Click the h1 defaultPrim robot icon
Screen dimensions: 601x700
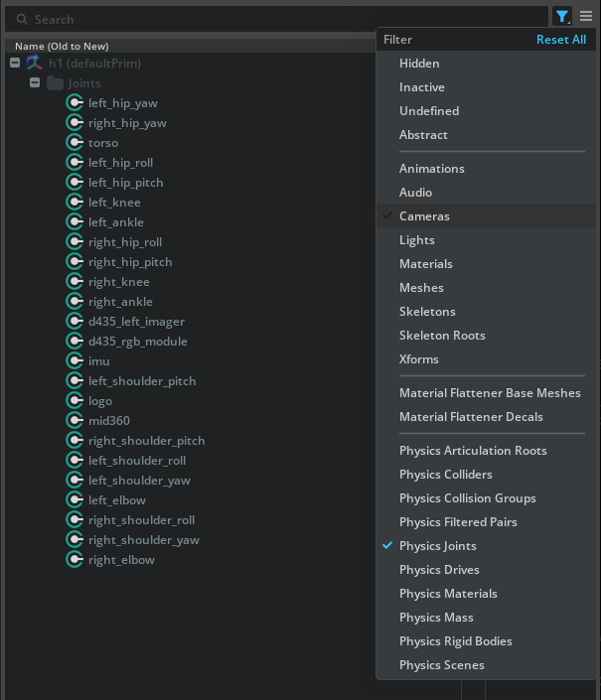point(34,63)
